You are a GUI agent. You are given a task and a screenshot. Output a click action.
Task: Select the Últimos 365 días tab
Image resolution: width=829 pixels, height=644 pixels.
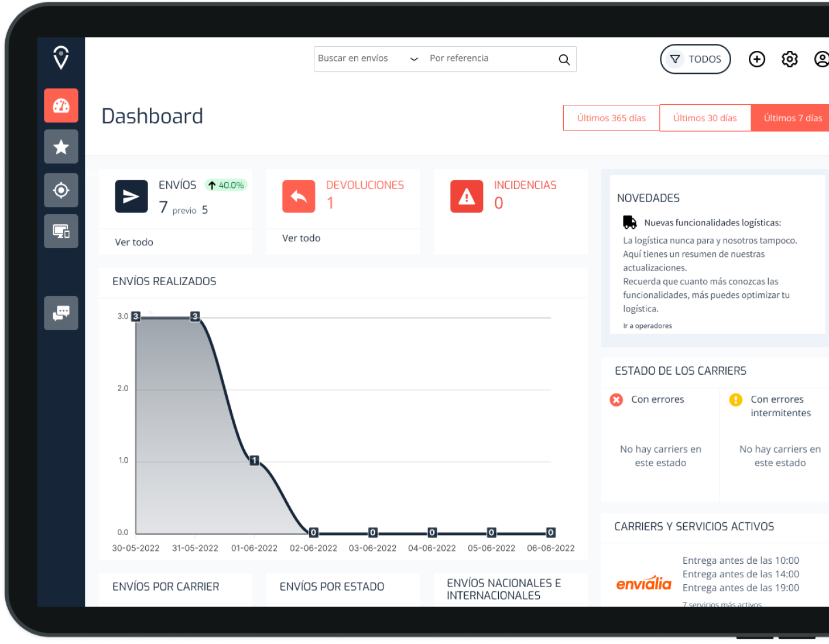(611, 118)
